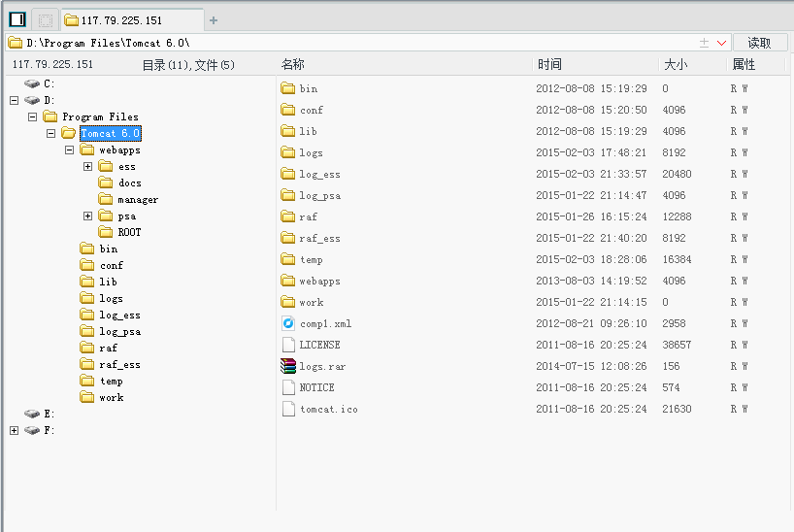Screen dimensions: 794x532
Task: Sort by the 属性 column header
Action: click(x=744, y=64)
